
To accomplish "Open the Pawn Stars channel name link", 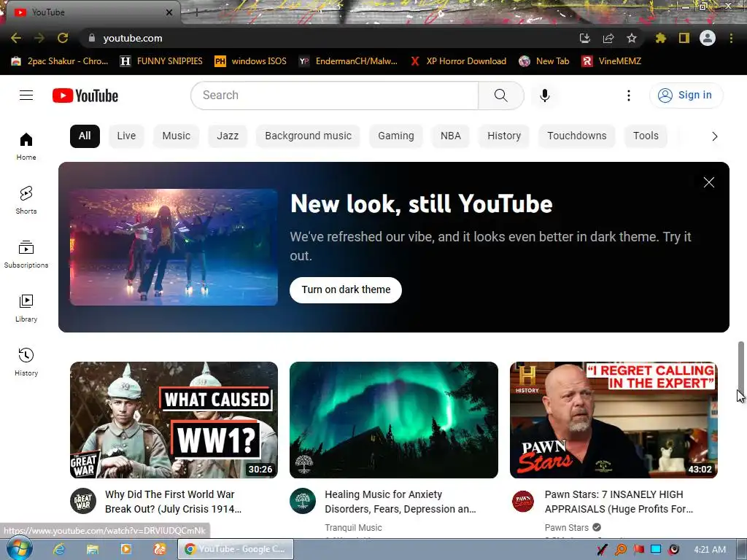I will coord(567,528).
